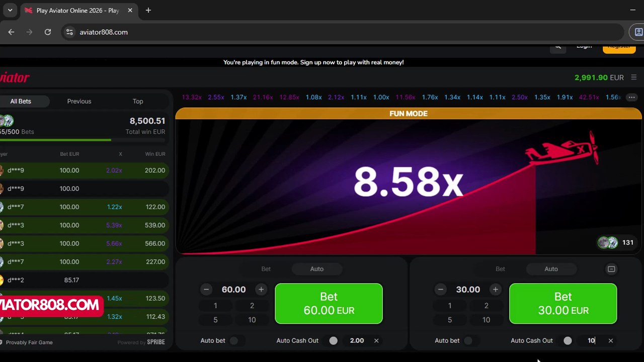Screen dimensions: 644x362
Task: Reload the aviator808.com page
Action: [48, 32]
